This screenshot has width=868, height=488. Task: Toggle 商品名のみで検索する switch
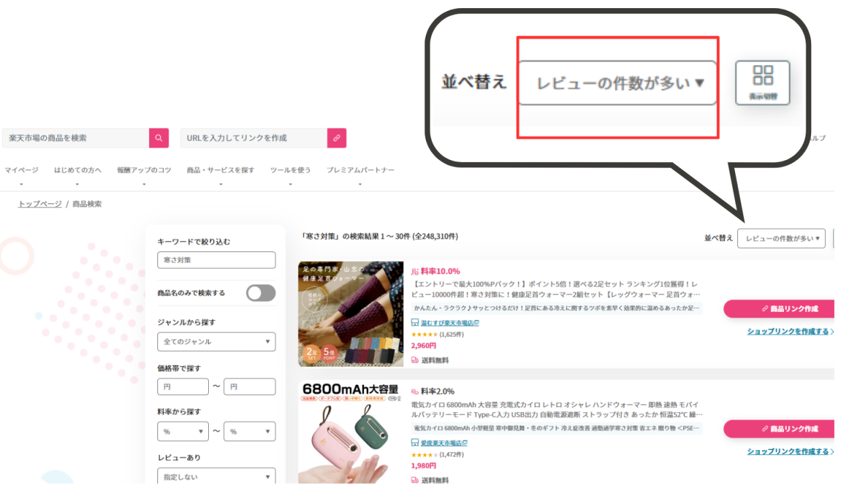coord(261,293)
